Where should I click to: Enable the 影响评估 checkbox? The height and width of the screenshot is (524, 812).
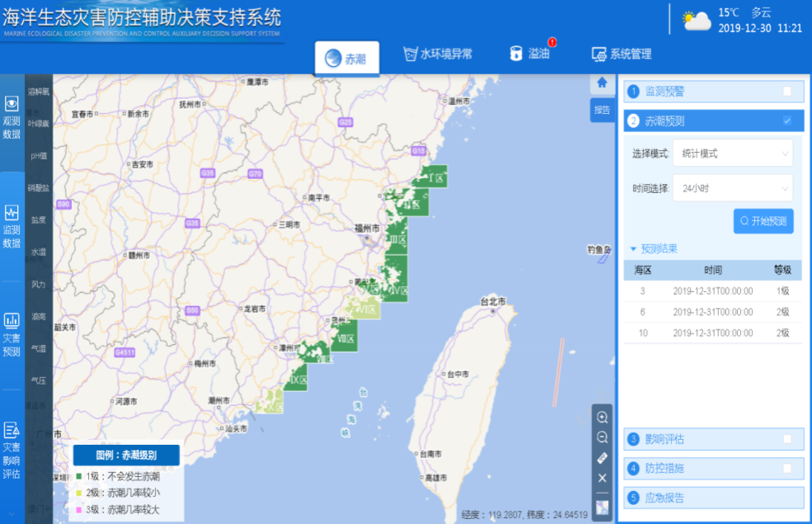tap(787, 439)
